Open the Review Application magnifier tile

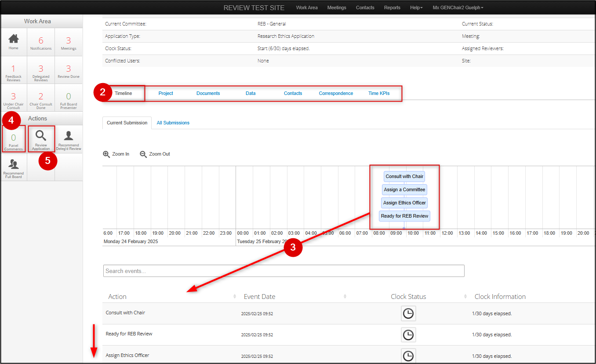[41, 136]
